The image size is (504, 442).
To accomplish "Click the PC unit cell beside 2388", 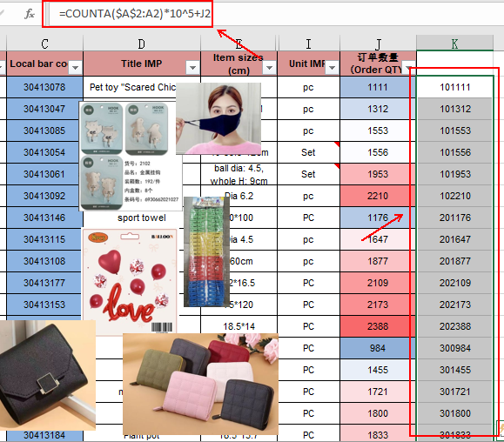I will (x=308, y=326).
